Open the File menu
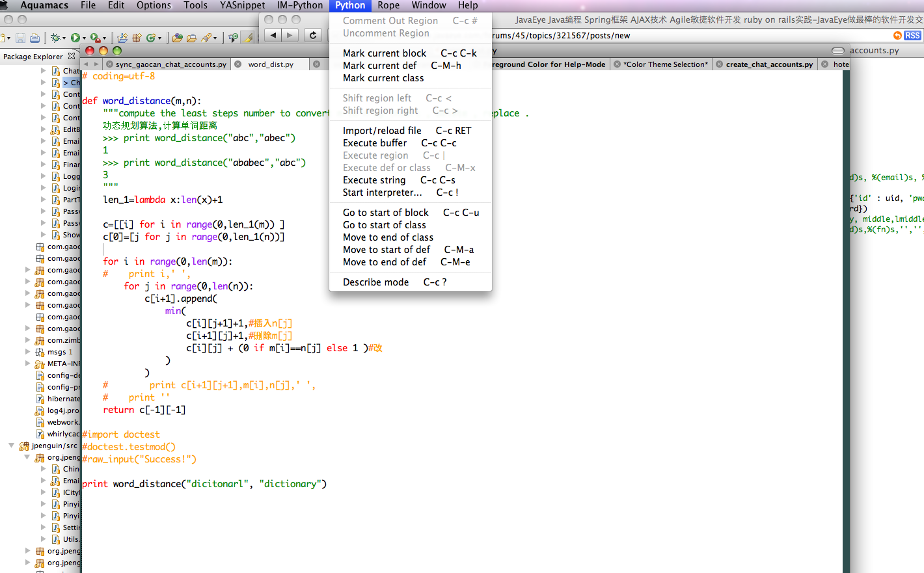Image resolution: width=924 pixels, height=573 pixels. 88,5
